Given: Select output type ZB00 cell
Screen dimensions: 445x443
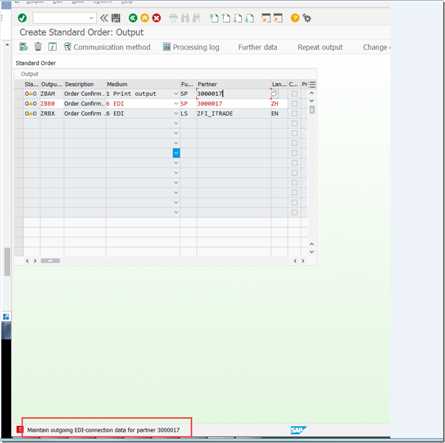Looking at the screenshot, I should click(51, 104).
